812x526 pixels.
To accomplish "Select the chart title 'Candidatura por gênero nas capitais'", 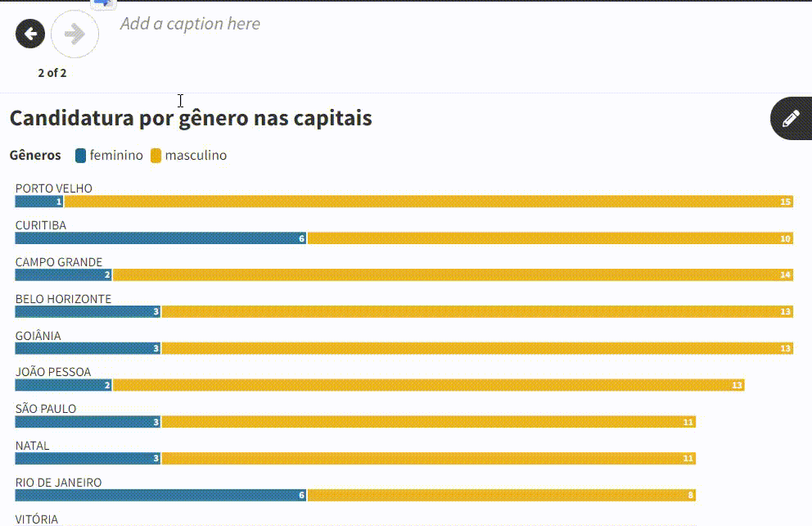I will click(x=191, y=118).
